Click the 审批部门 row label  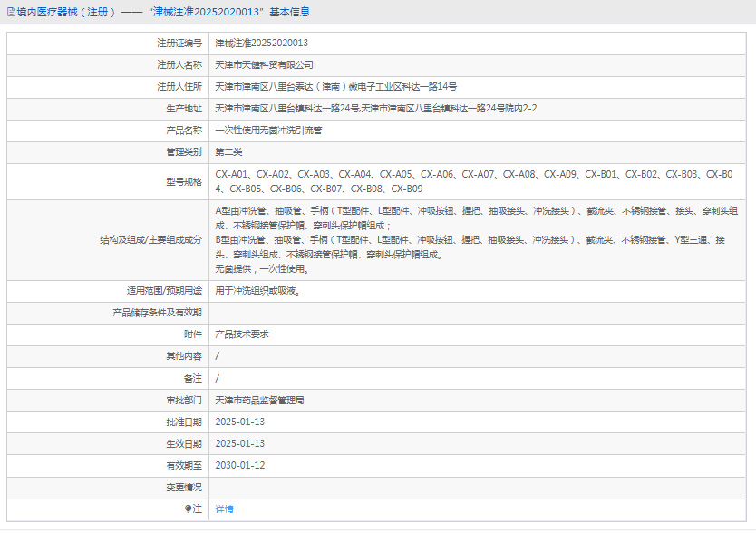click(x=184, y=401)
